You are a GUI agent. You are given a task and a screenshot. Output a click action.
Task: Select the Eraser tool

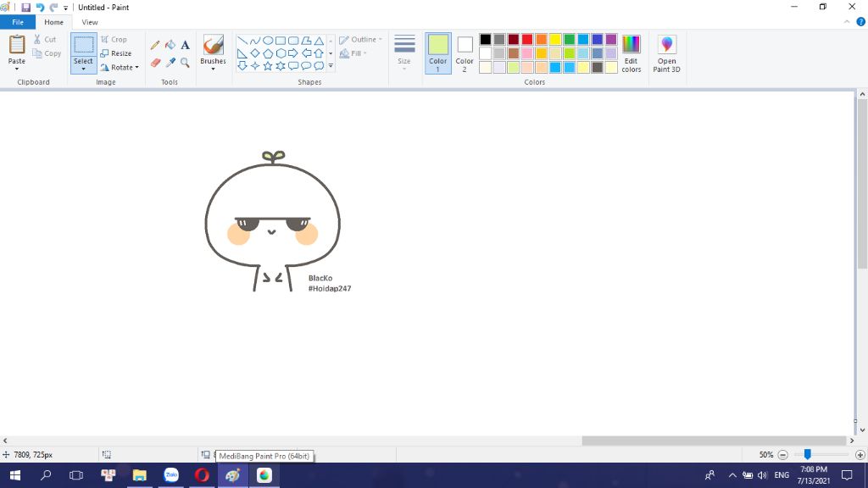point(154,63)
